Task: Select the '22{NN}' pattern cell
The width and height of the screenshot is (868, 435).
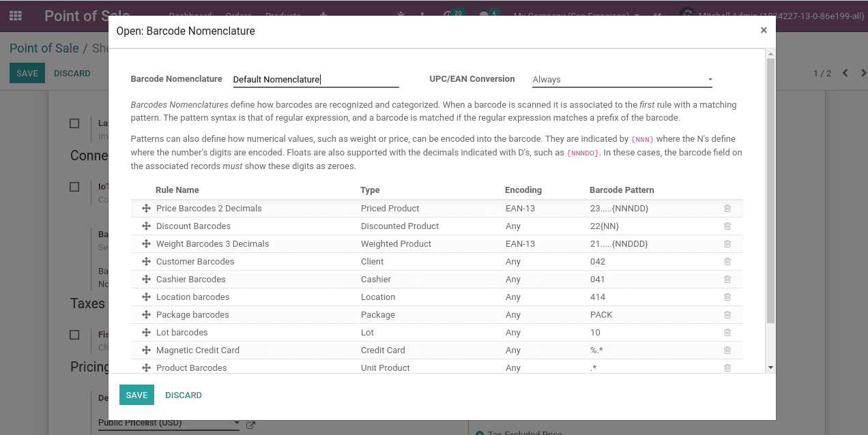Action: click(x=605, y=226)
